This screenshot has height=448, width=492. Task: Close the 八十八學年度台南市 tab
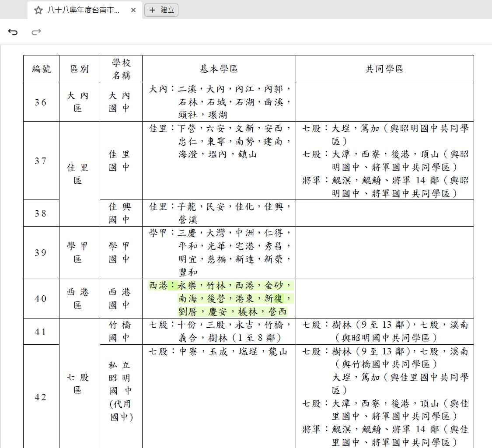click(133, 10)
